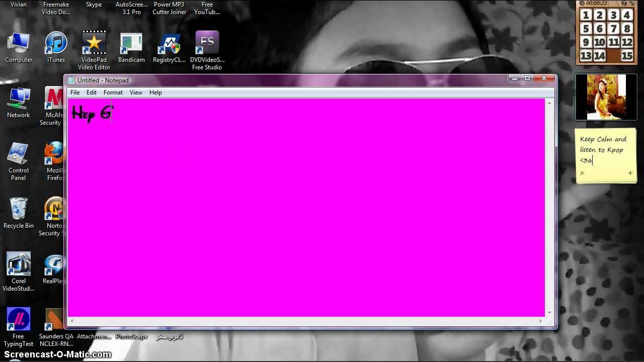Show the puzzle gadget solved picture

click(624, 4)
